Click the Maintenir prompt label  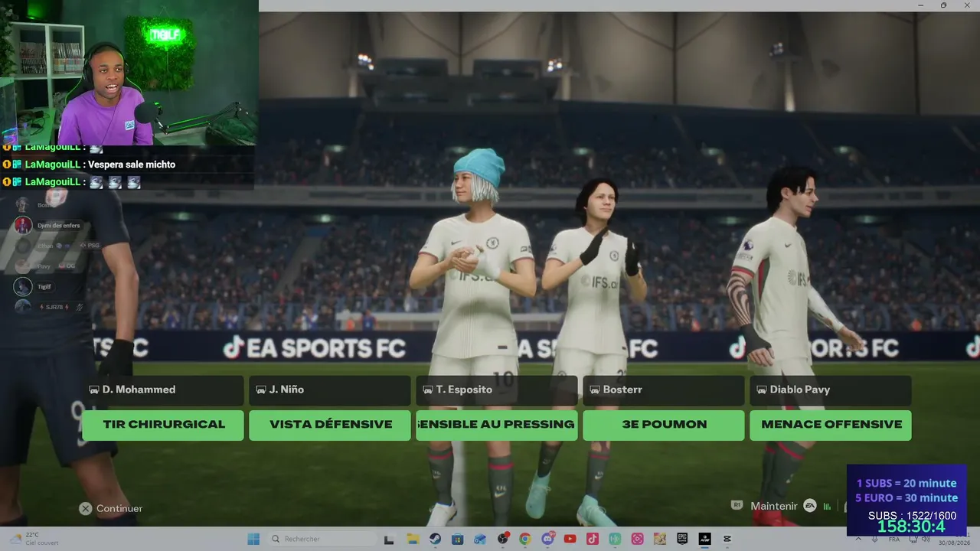(x=774, y=506)
